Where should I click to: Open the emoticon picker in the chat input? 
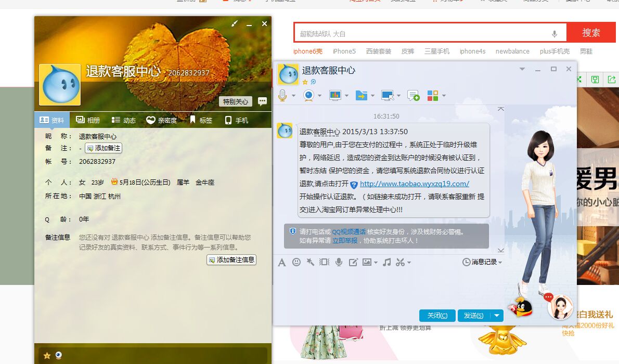296,262
